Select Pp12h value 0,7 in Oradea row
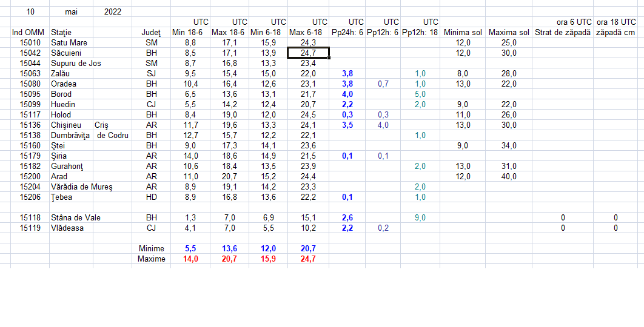This screenshot has height=327, width=644. [383, 84]
